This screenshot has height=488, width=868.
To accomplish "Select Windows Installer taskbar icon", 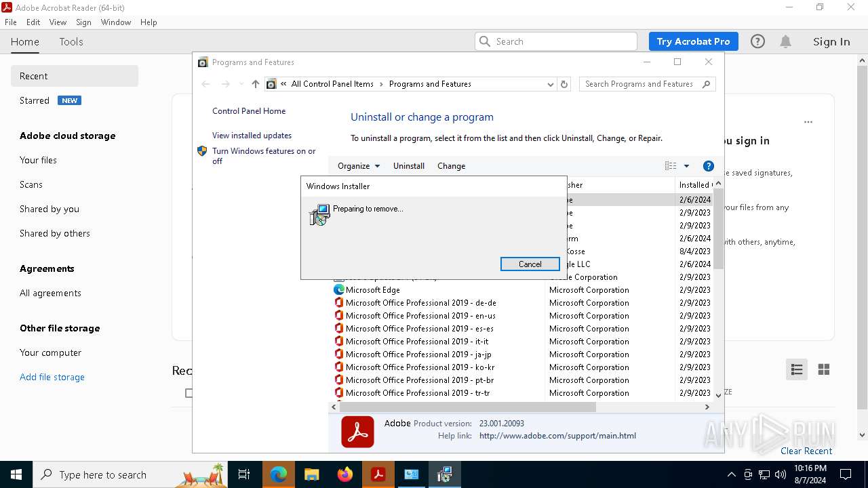I will (445, 474).
